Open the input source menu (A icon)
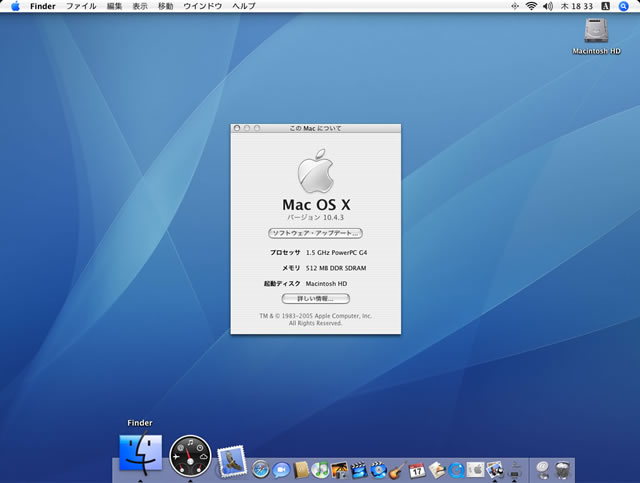This screenshot has height=483, width=640. [x=606, y=6]
